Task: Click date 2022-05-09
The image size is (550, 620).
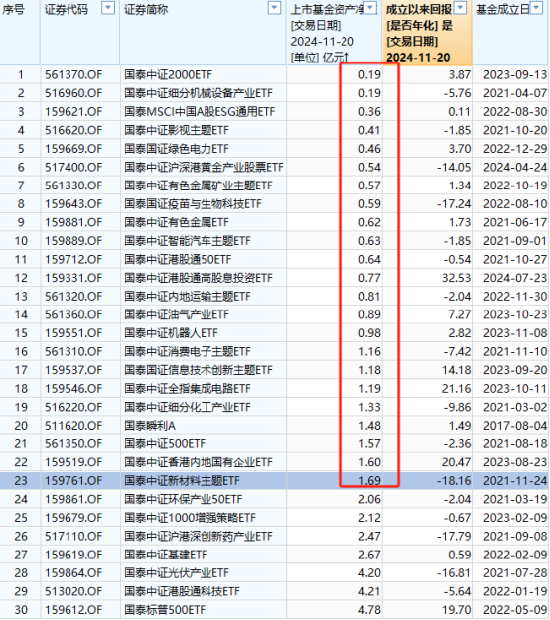Action: coord(515,610)
